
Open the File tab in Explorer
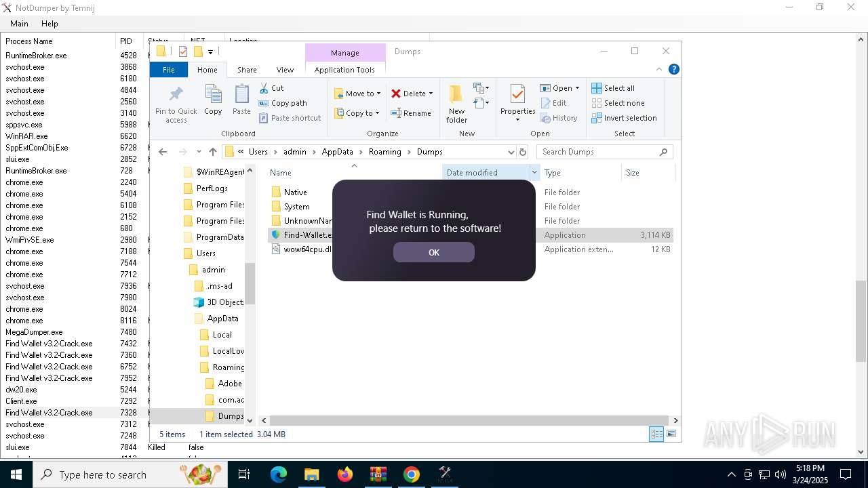pyautogui.click(x=169, y=69)
